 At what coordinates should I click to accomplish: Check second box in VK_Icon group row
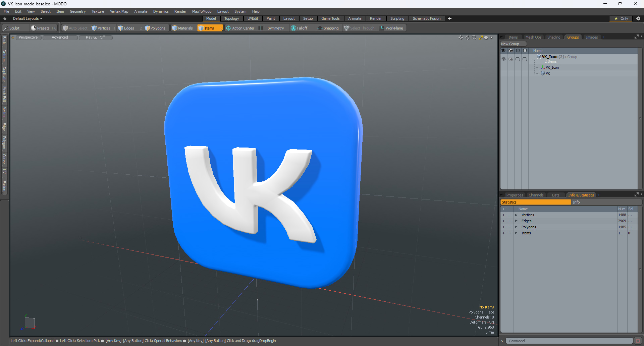525,59
